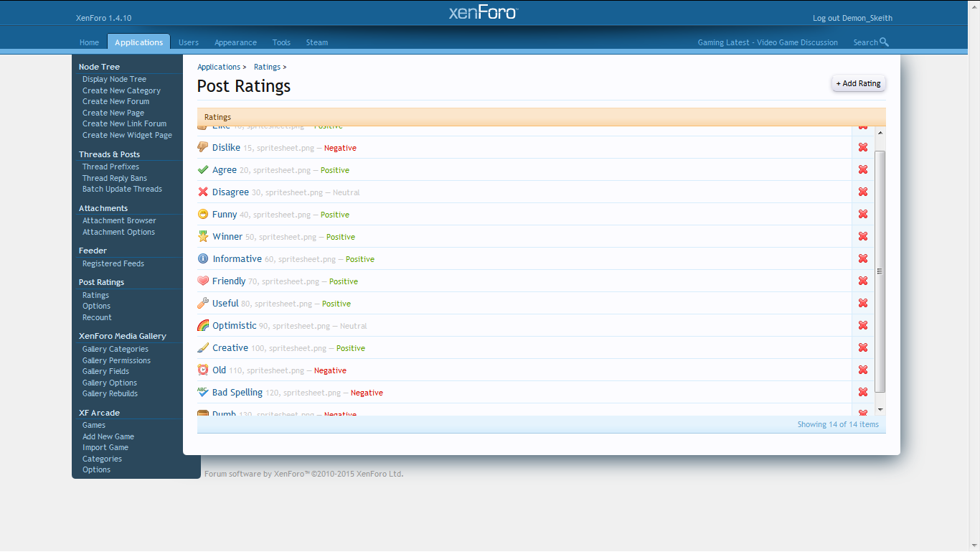Click the heart icon beside Friendly

click(x=203, y=281)
